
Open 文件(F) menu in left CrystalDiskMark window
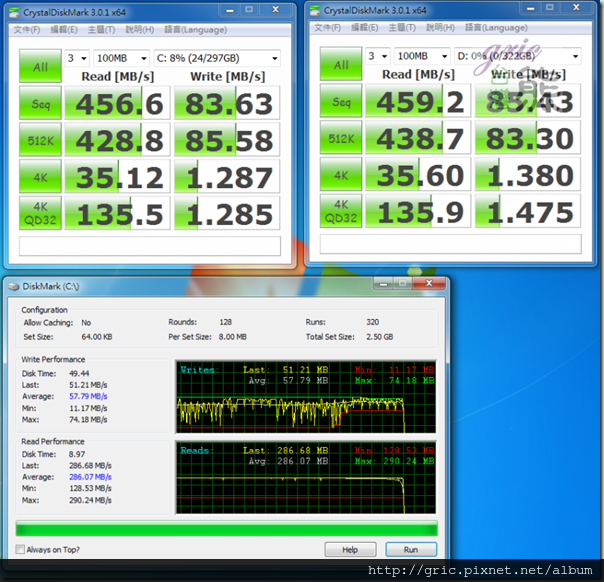pyautogui.click(x=27, y=30)
